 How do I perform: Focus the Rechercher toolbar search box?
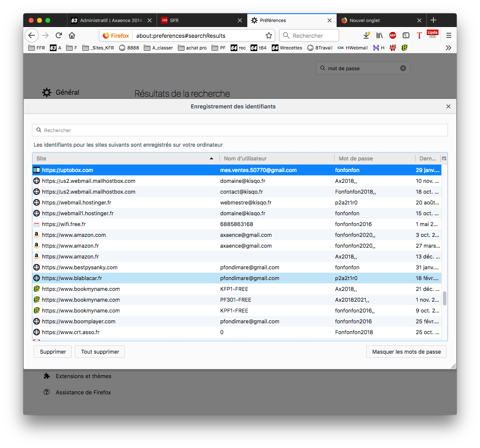click(309, 35)
